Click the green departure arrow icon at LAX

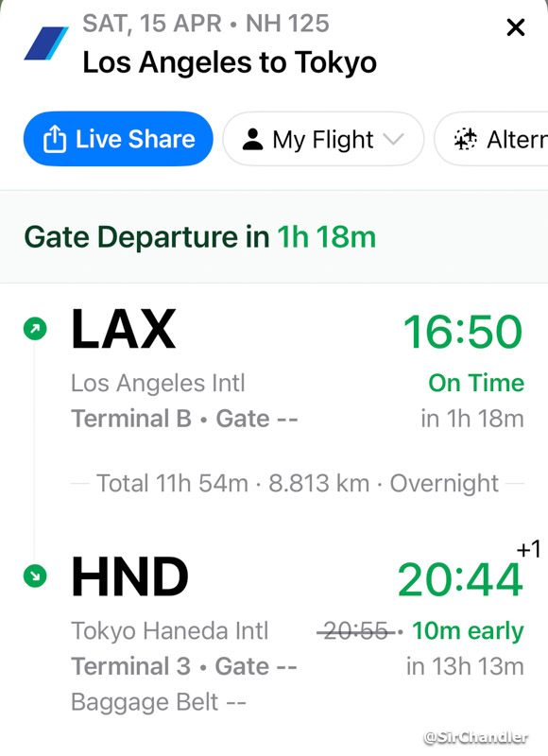[35, 329]
